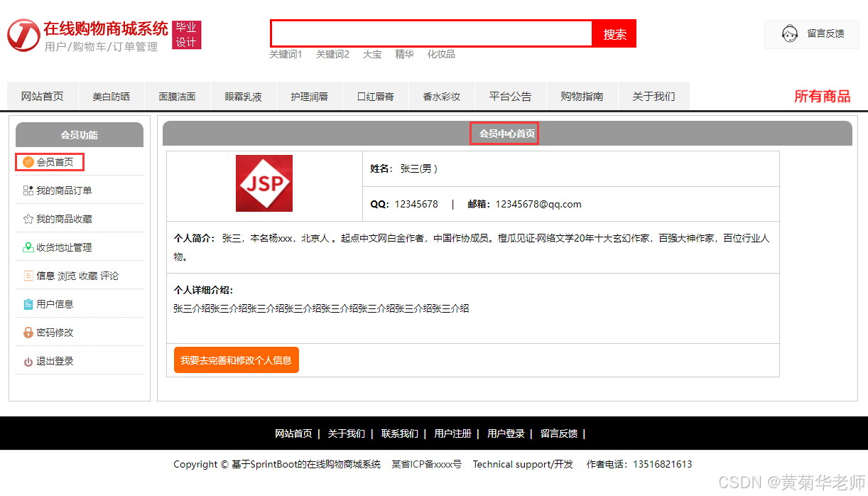Open the 香水彩妆 category tab
Screen dimensions: 868x496
442,96
